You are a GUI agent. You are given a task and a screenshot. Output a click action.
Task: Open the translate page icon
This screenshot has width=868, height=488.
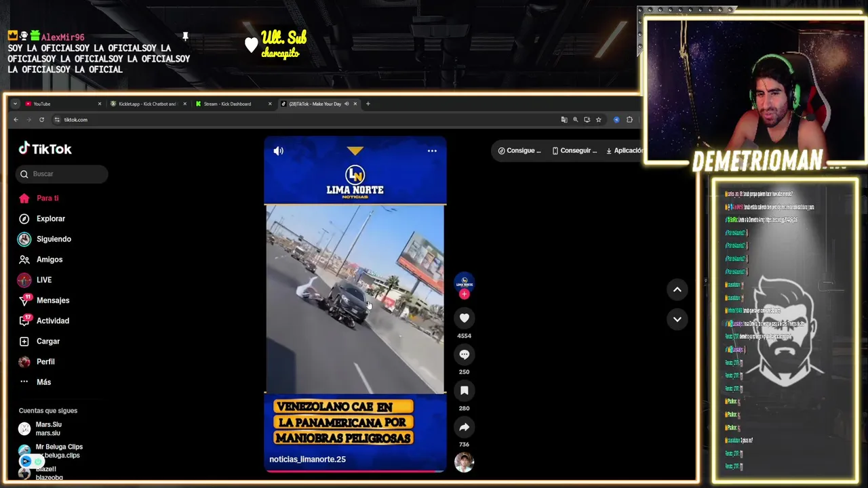coord(564,119)
